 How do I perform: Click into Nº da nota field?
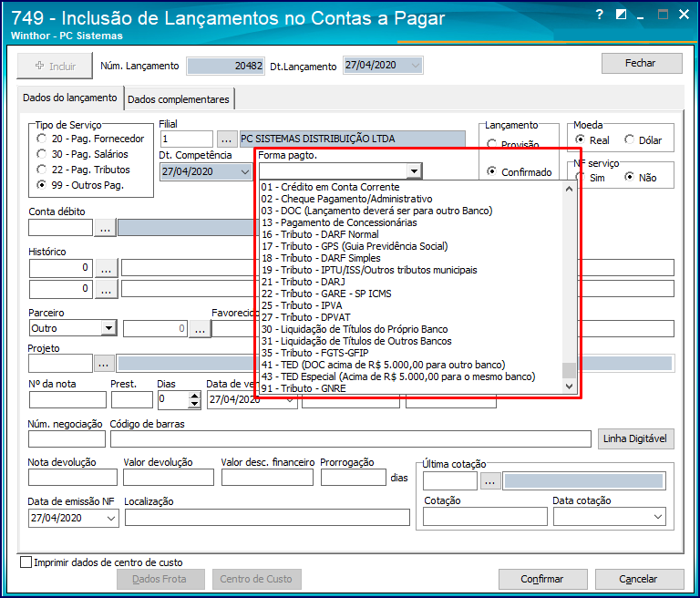click(x=67, y=399)
